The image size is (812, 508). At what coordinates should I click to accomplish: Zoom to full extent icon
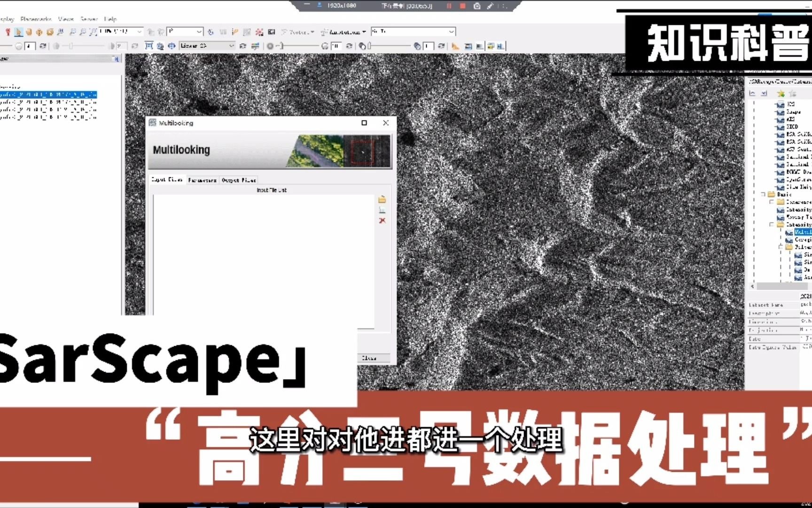click(x=93, y=32)
